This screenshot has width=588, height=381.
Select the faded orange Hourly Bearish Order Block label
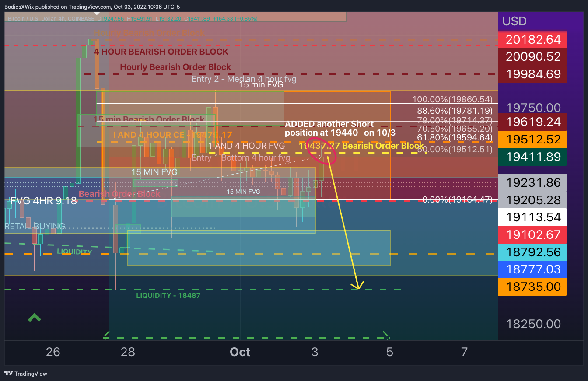point(149,33)
